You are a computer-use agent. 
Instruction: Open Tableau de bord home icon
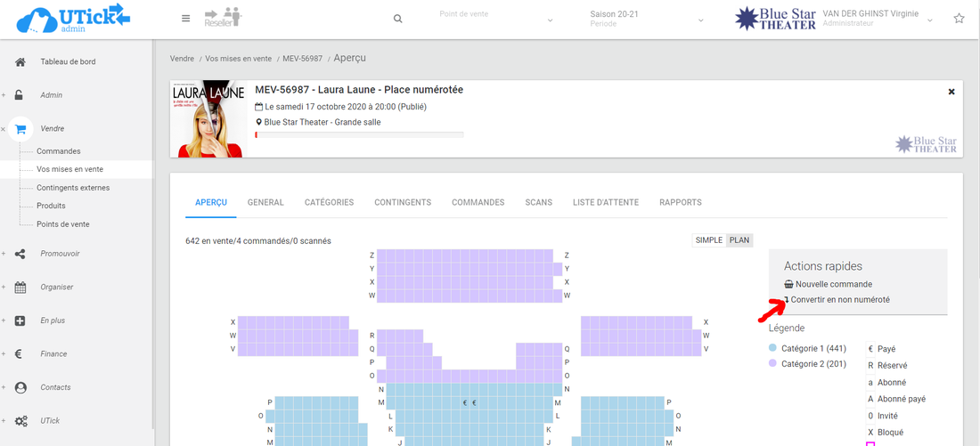20,61
